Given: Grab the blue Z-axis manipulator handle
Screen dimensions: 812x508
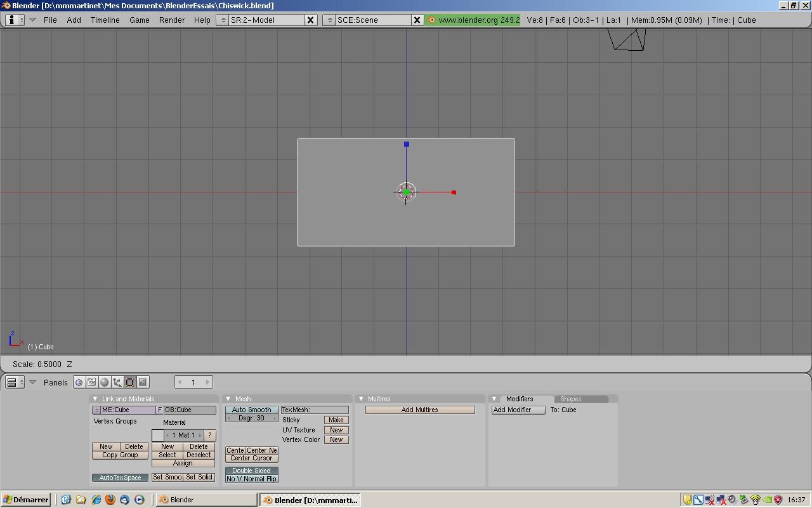Looking at the screenshot, I should tap(407, 144).
